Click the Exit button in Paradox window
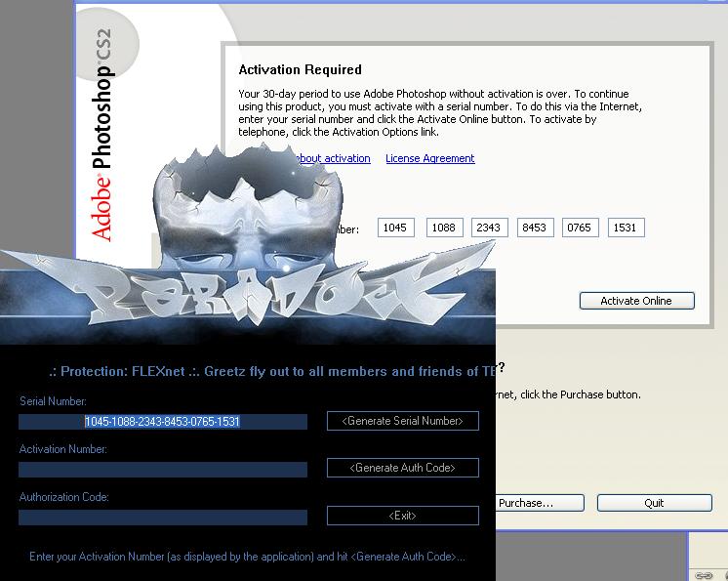Screen dimensions: 728x581 tap(402, 515)
